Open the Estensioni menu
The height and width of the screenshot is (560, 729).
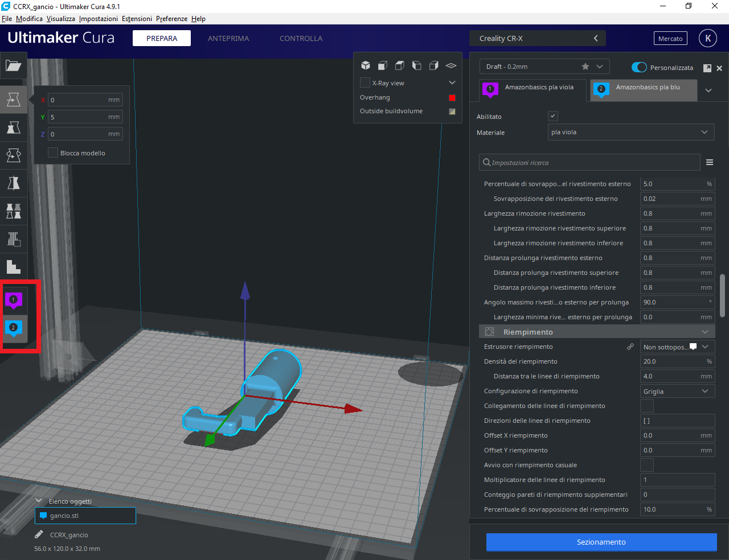click(137, 19)
